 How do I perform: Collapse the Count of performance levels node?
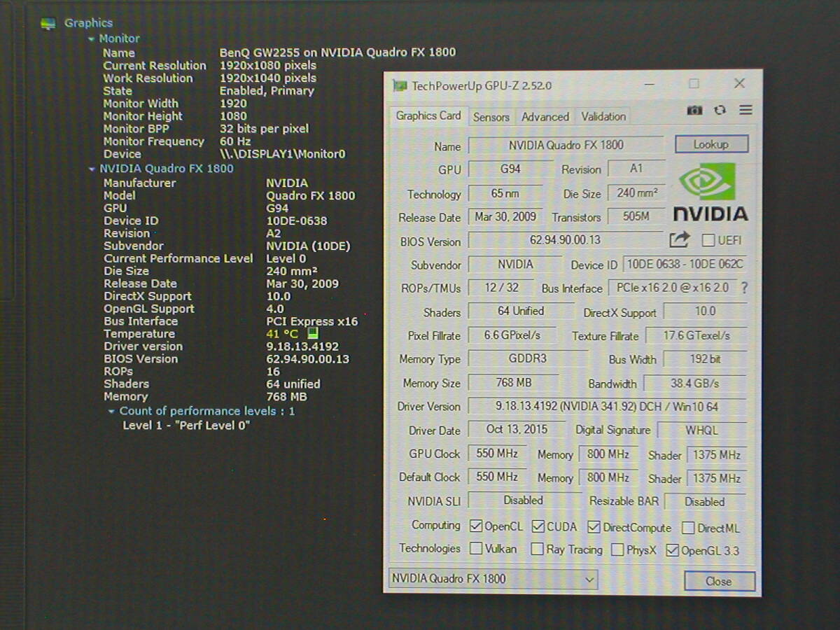tap(111, 412)
